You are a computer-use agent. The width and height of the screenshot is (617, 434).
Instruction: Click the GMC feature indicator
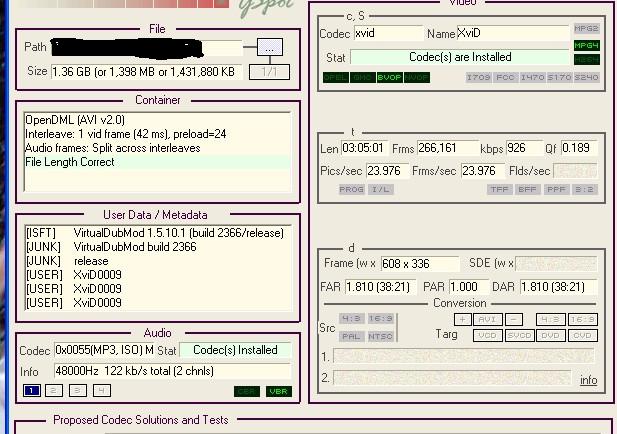tap(362, 78)
